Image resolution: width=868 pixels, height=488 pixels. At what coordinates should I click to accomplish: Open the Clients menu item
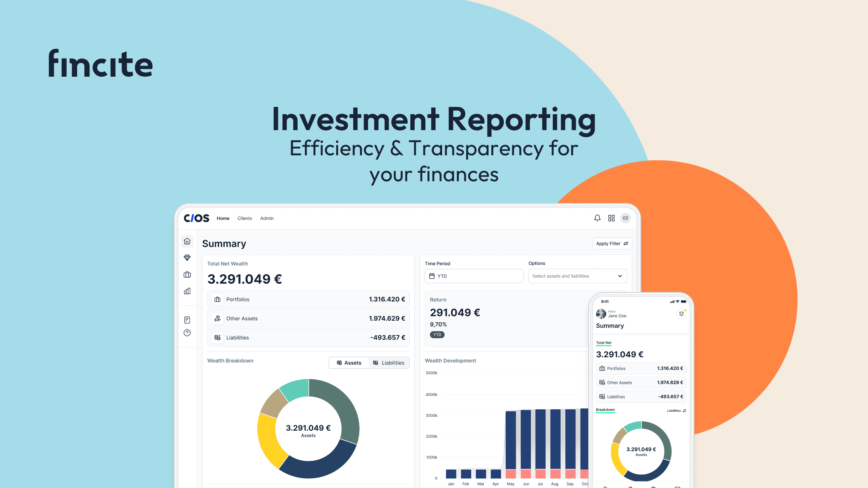[245, 218]
